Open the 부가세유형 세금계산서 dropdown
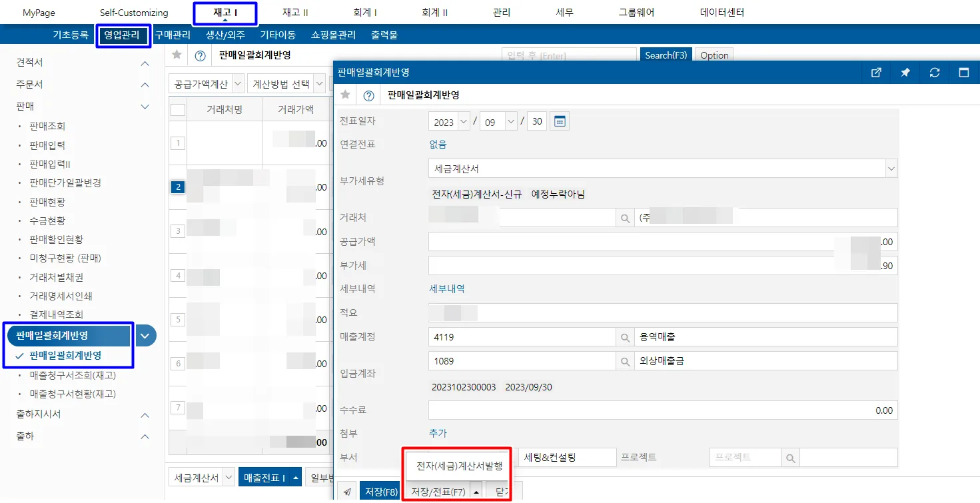This screenshot has width=980, height=503. click(663, 169)
